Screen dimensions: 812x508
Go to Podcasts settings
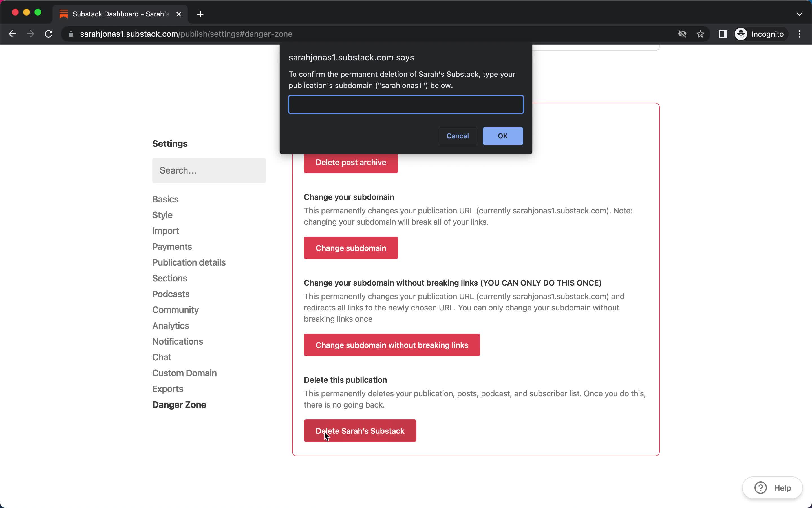(171, 294)
